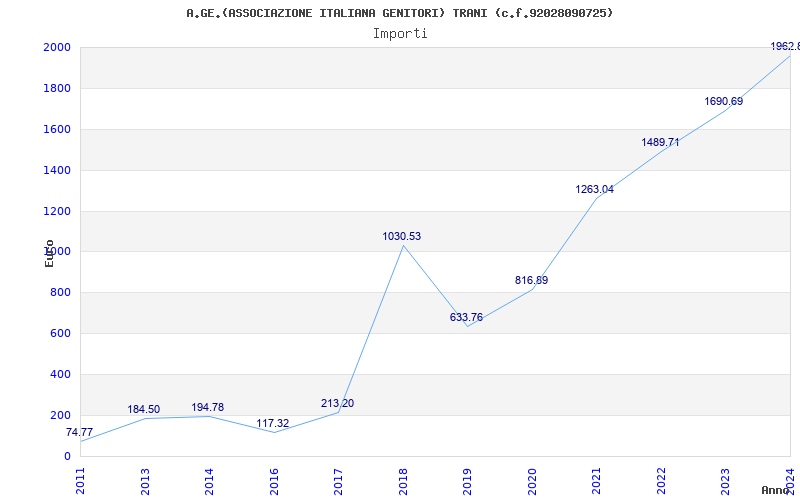Click the 2018 x-axis year
The width and height of the screenshot is (800, 500).
[x=403, y=481]
